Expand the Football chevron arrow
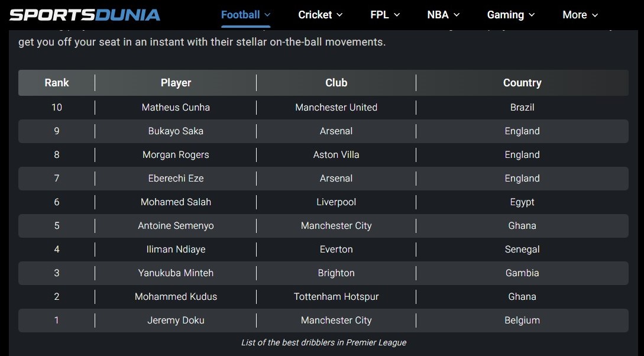Viewport: 644px width, 356px height. pos(267,15)
